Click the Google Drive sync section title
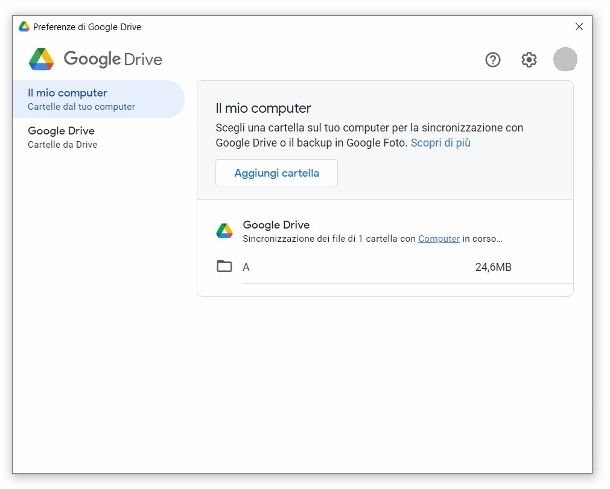 coord(276,225)
